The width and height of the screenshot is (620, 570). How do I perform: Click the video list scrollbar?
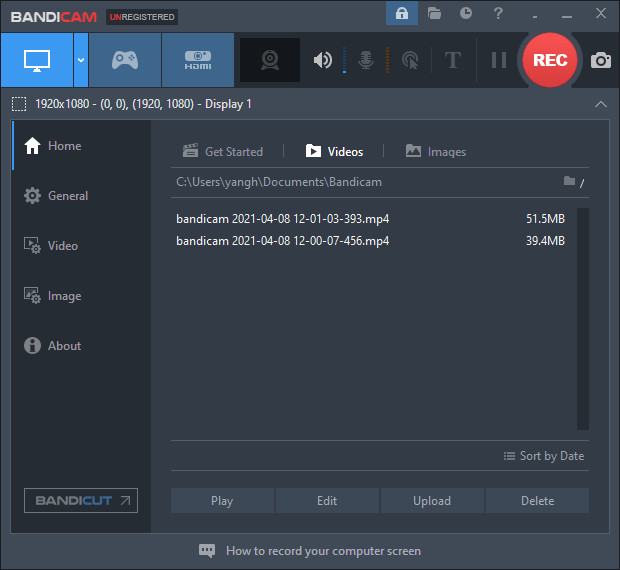coord(583,319)
